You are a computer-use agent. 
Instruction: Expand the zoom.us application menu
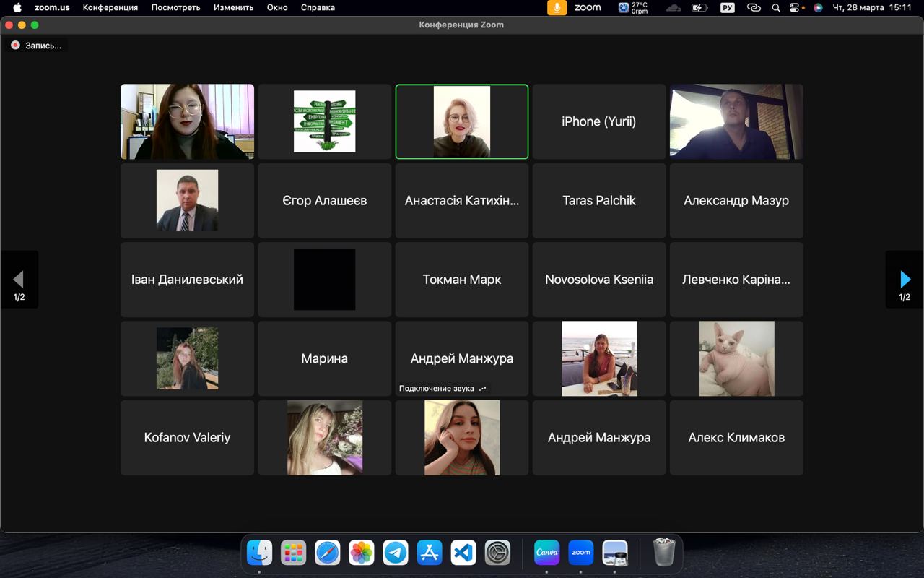(52, 8)
